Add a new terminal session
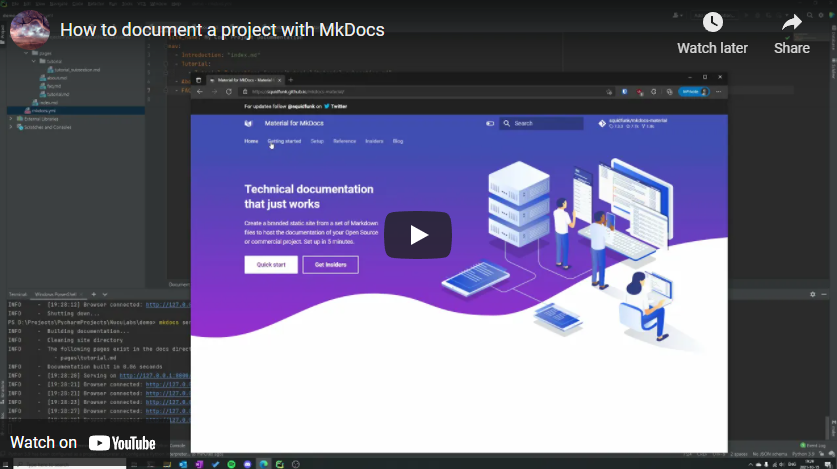The width and height of the screenshot is (837, 469). (93, 295)
